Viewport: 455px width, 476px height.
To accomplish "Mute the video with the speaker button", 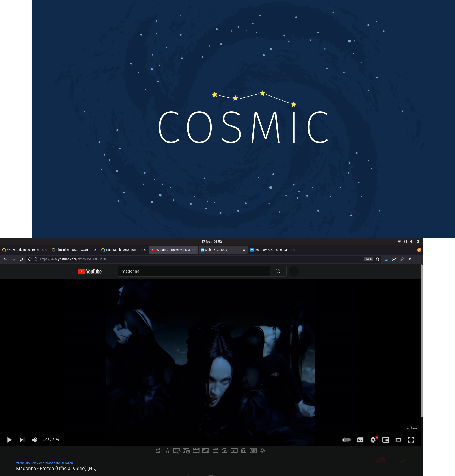I will 35,440.
